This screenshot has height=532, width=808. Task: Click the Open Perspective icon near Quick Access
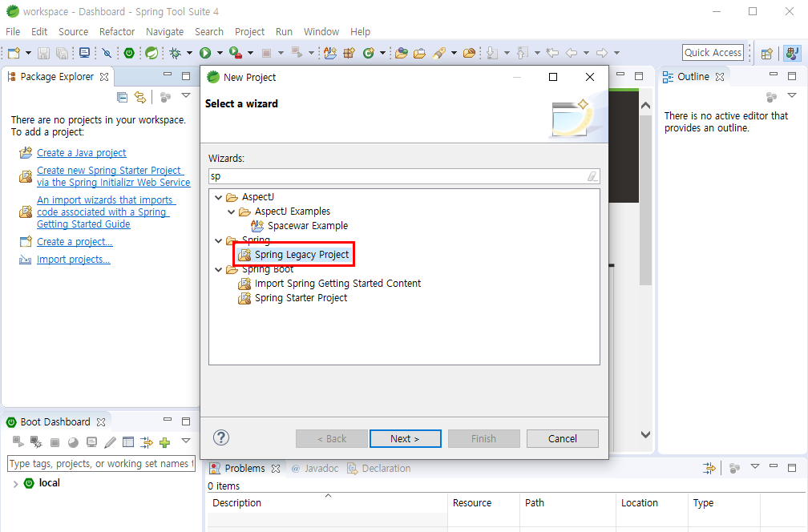[767, 53]
